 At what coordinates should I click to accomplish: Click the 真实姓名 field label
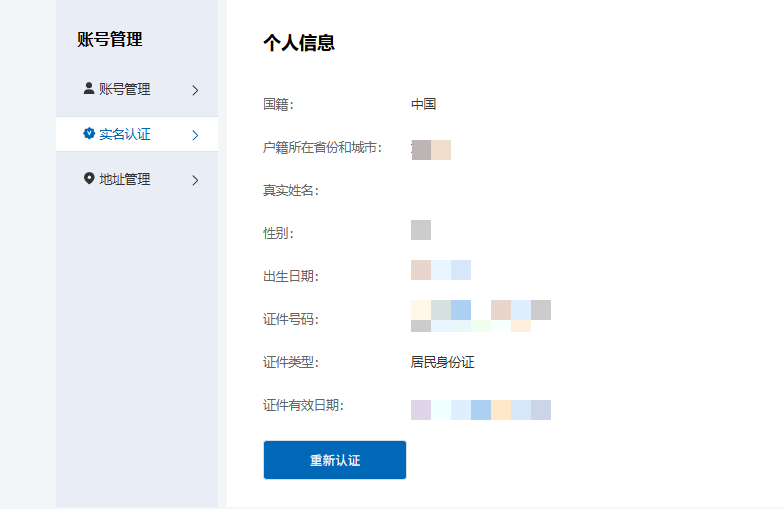tap(290, 191)
